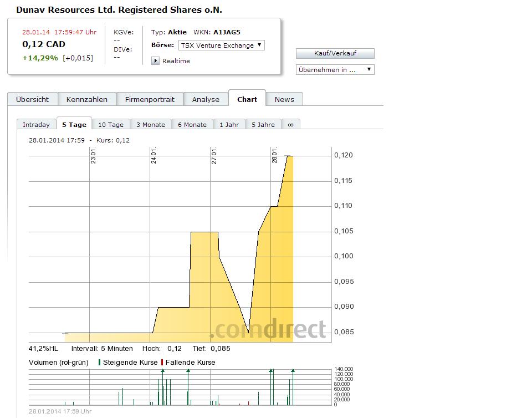Image resolution: width=532 pixels, height=418 pixels.
Task: Click the Realtime play arrow icon
Action: (155, 61)
